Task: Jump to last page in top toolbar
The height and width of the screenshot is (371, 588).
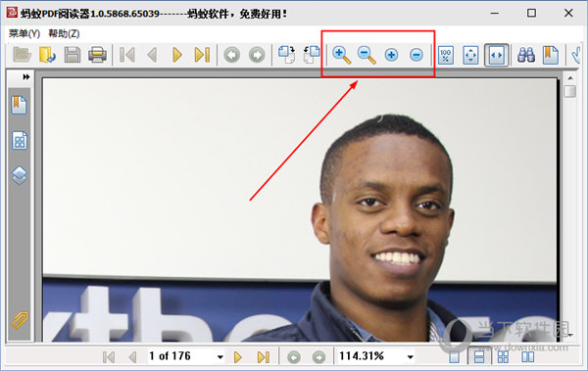Action: (x=203, y=55)
